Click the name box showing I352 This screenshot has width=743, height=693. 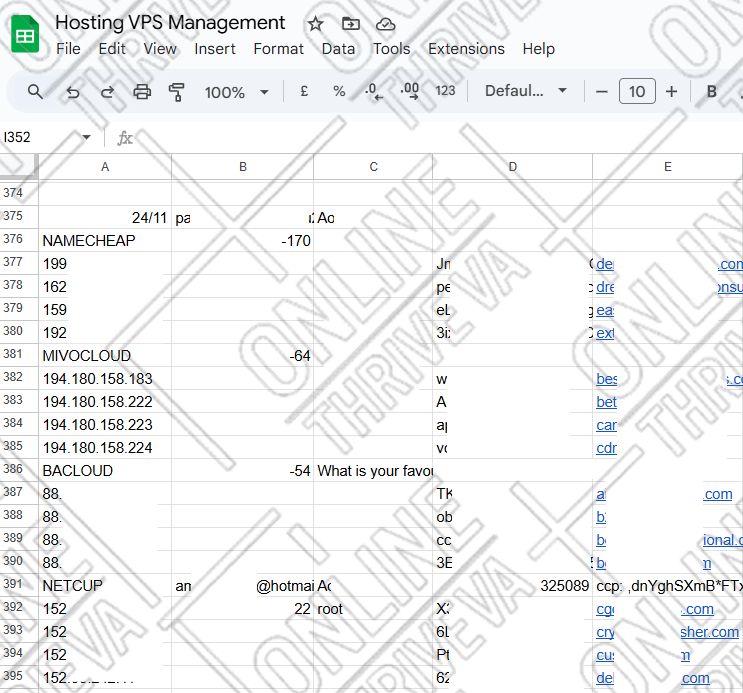40,137
